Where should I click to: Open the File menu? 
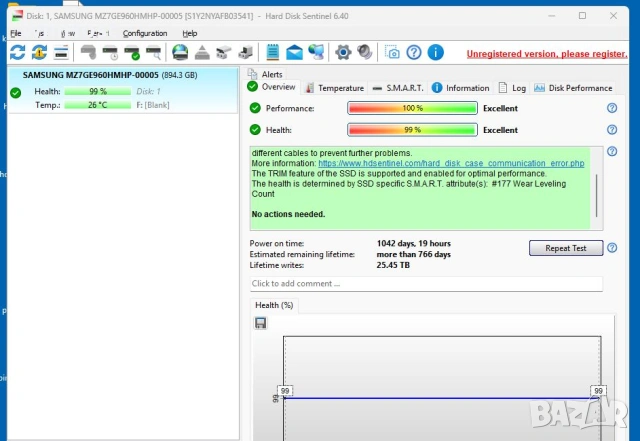click(16, 33)
